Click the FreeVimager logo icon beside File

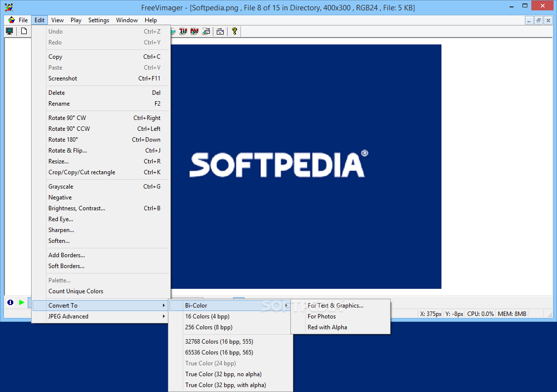[x=12, y=20]
